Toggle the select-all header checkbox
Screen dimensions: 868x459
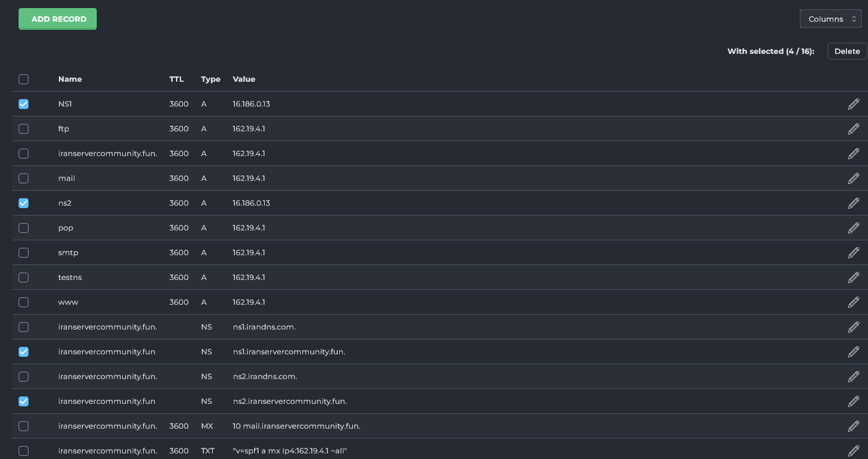click(x=24, y=79)
